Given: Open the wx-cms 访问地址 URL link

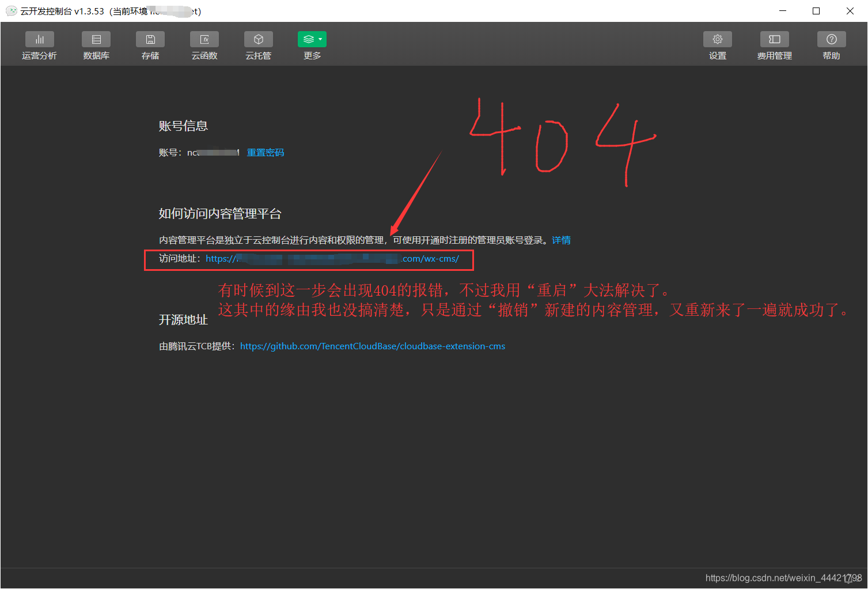Looking at the screenshot, I should (x=332, y=259).
